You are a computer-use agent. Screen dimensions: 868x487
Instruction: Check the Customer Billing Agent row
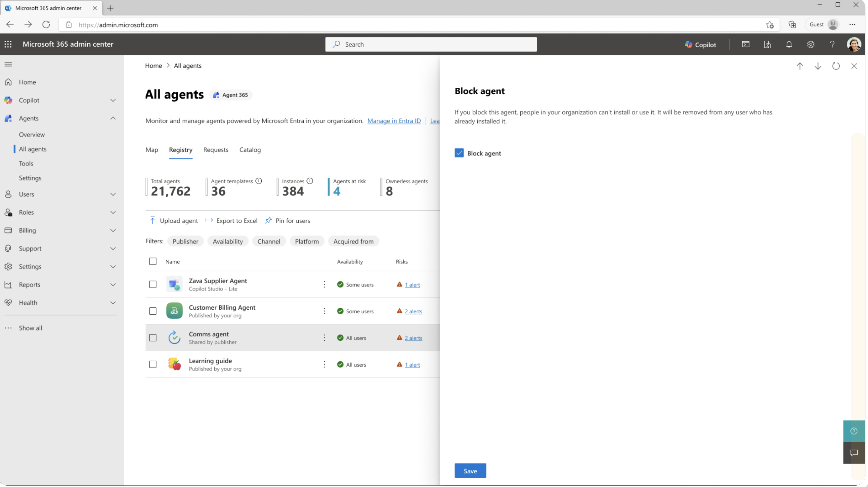coord(153,311)
